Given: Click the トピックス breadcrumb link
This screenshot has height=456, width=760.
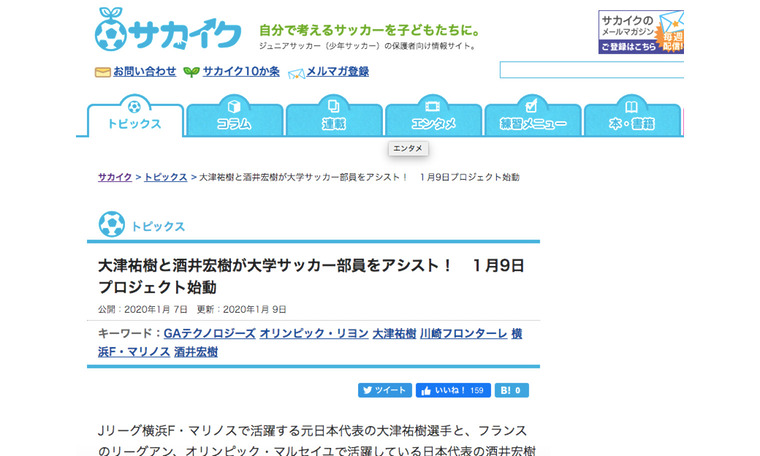Looking at the screenshot, I should point(165,177).
